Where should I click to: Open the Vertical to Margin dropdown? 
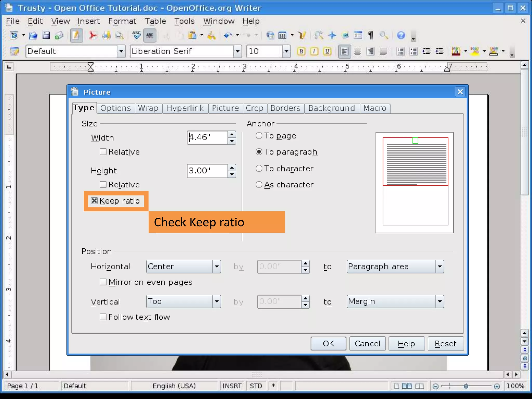[x=440, y=302]
